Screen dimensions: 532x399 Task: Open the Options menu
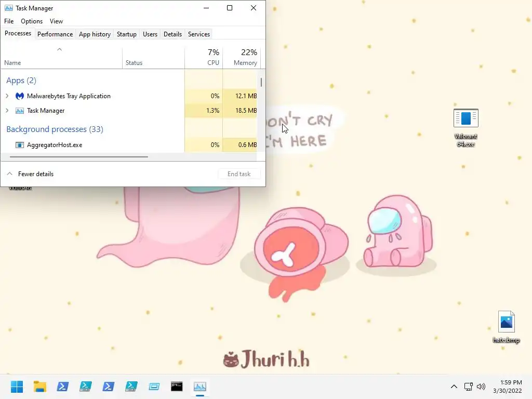pyautogui.click(x=32, y=21)
